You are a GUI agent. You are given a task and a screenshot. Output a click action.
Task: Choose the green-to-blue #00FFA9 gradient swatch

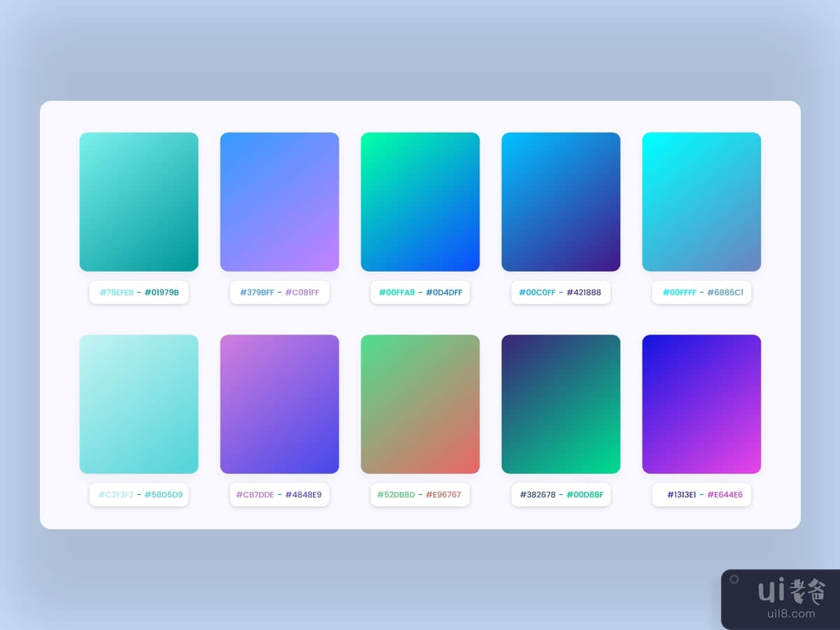420,202
